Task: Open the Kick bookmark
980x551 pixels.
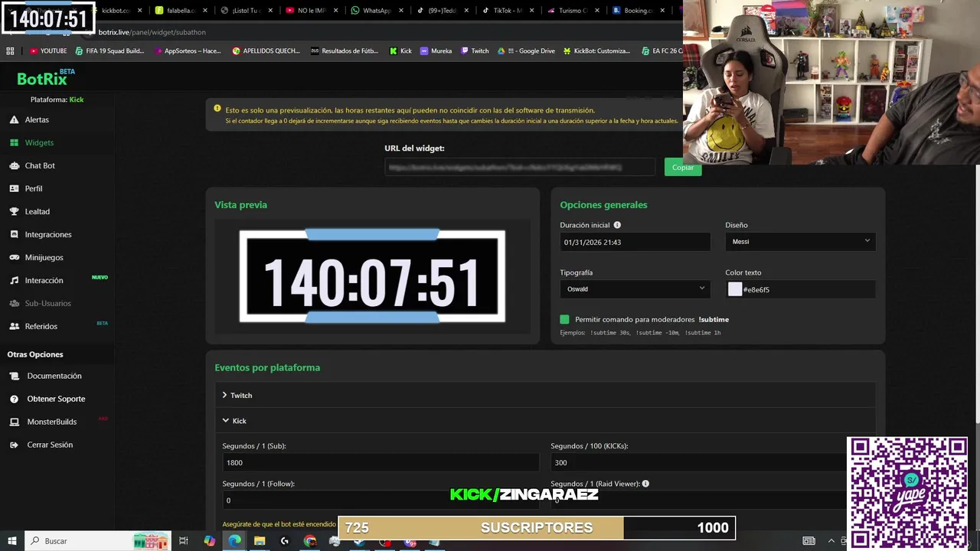Action: pos(400,51)
